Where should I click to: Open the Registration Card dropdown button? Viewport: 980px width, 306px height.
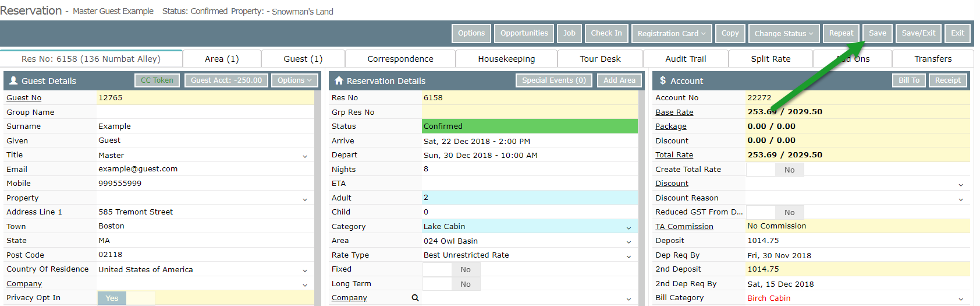click(672, 33)
